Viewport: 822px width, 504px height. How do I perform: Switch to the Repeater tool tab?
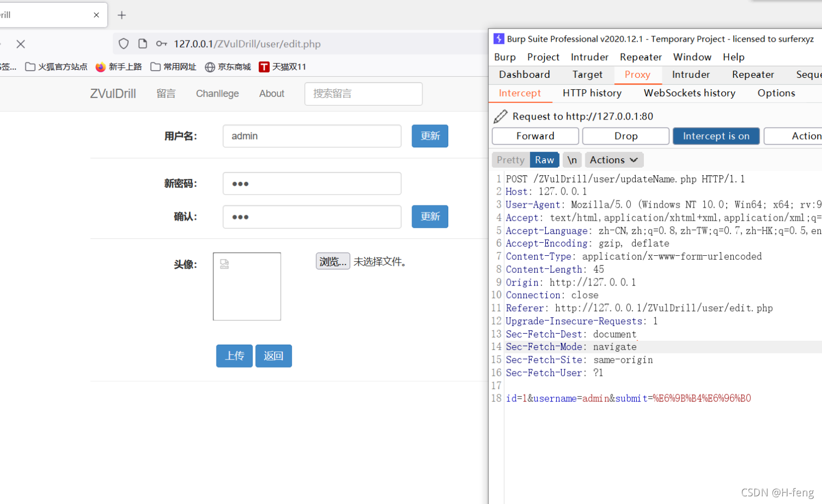pyautogui.click(x=753, y=75)
